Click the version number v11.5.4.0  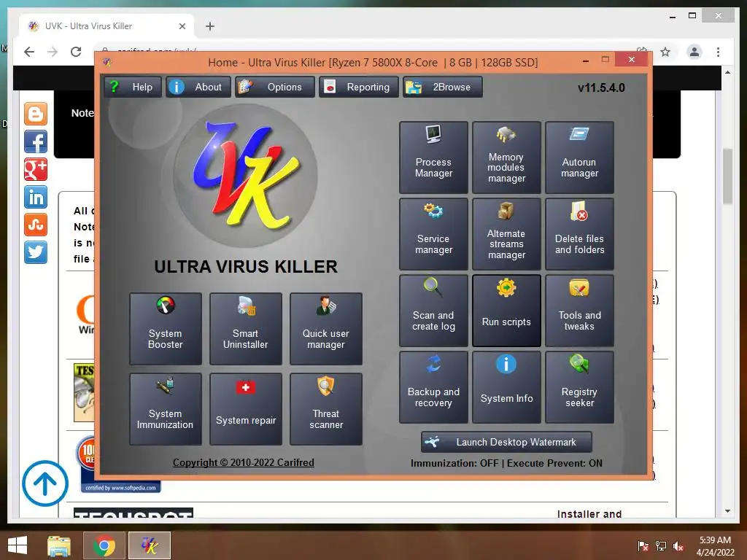point(601,87)
